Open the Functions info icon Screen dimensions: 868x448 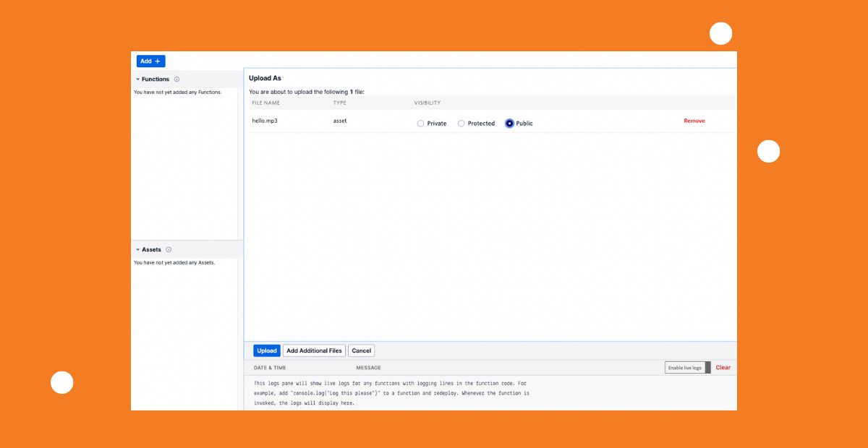coord(176,79)
